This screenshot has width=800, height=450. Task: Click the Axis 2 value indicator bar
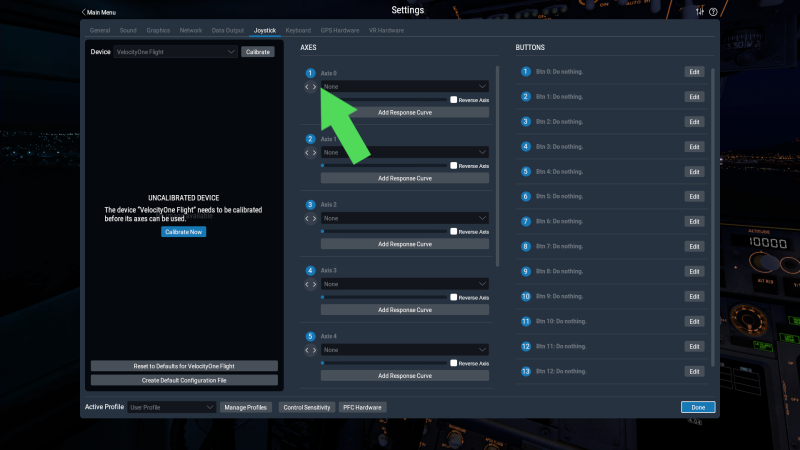(384, 232)
